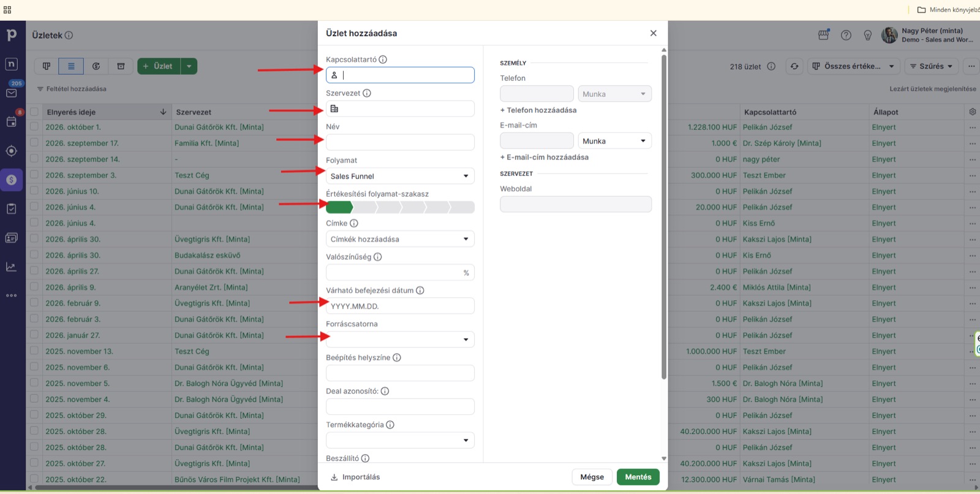The height and width of the screenshot is (494, 980).
Task: Switch to list view
Action: pyautogui.click(x=71, y=66)
